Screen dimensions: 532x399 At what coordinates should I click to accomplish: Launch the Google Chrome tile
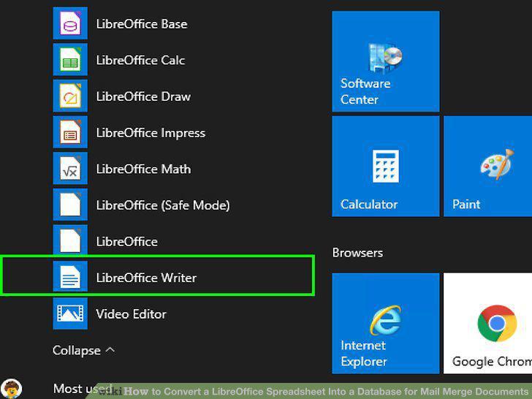coord(488,323)
